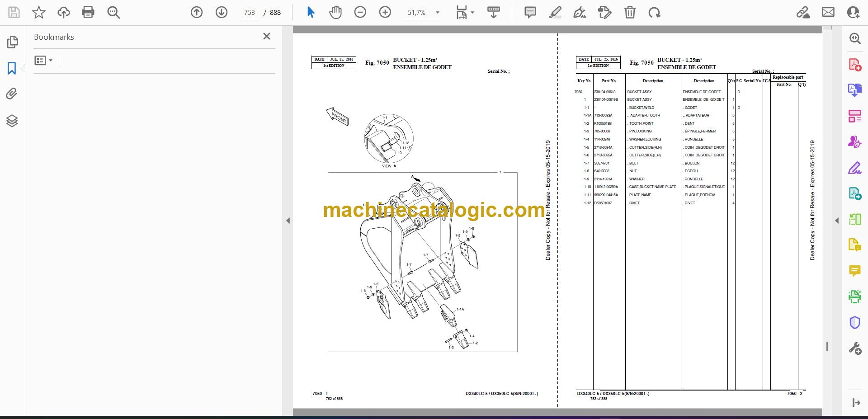Activate the hand pan tool
868x419 pixels.
coord(335,12)
